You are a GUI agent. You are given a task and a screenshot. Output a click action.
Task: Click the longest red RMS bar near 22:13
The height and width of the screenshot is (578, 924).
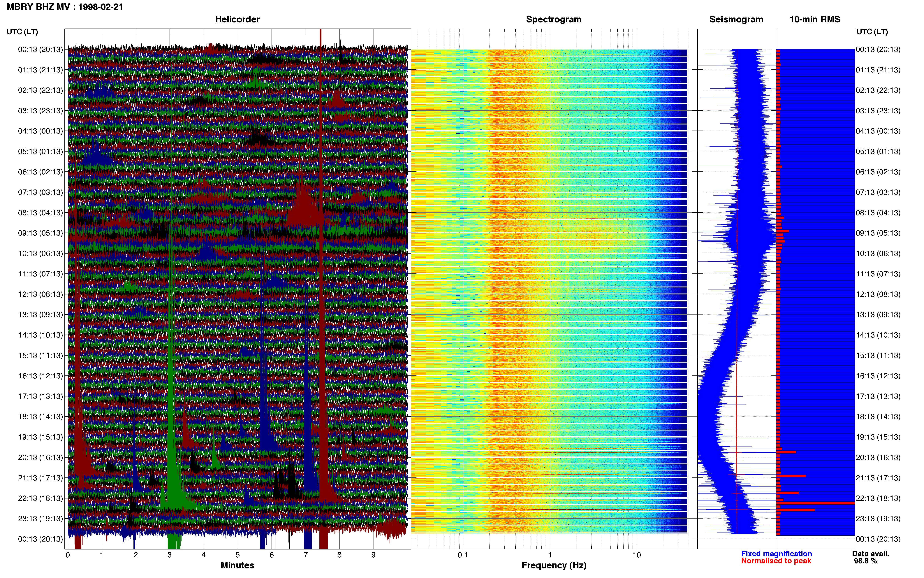pos(816,503)
